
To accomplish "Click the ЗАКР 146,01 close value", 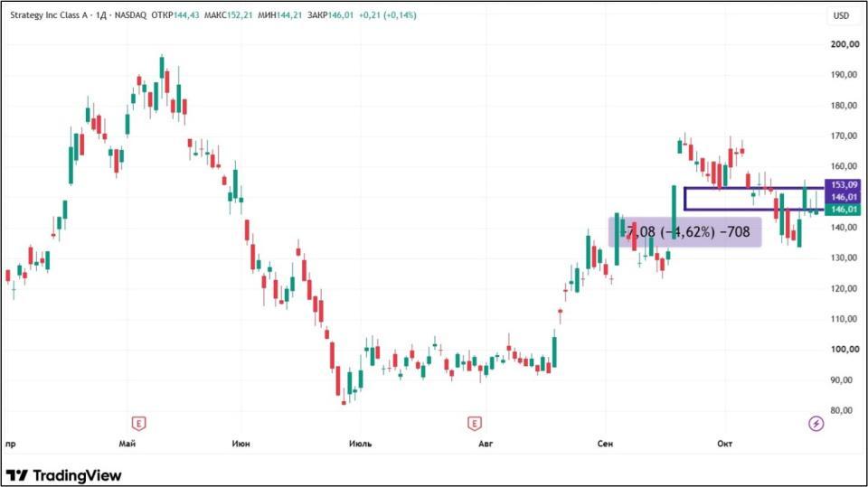I will (x=330, y=15).
